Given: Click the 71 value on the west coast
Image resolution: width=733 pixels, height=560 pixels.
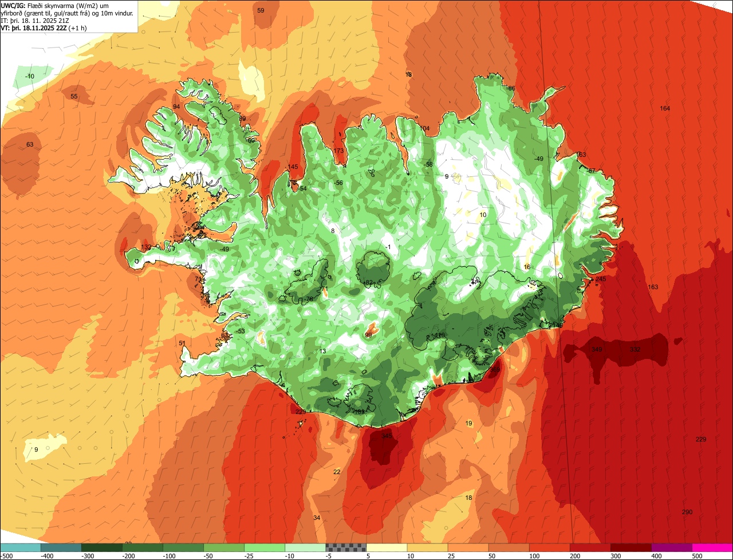Looking at the screenshot, I should (198, 279).
